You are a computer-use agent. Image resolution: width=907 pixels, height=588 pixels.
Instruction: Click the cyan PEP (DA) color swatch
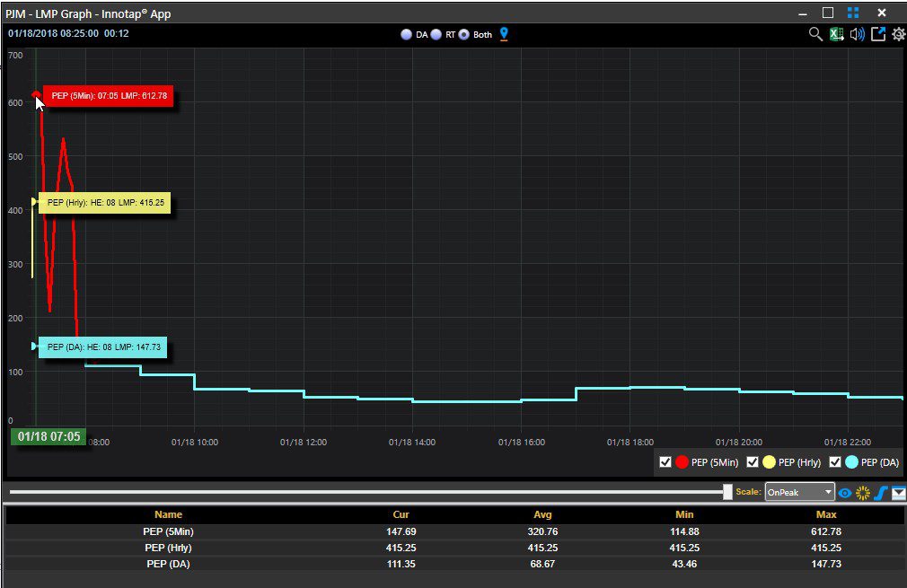click(x=851, y=462)
